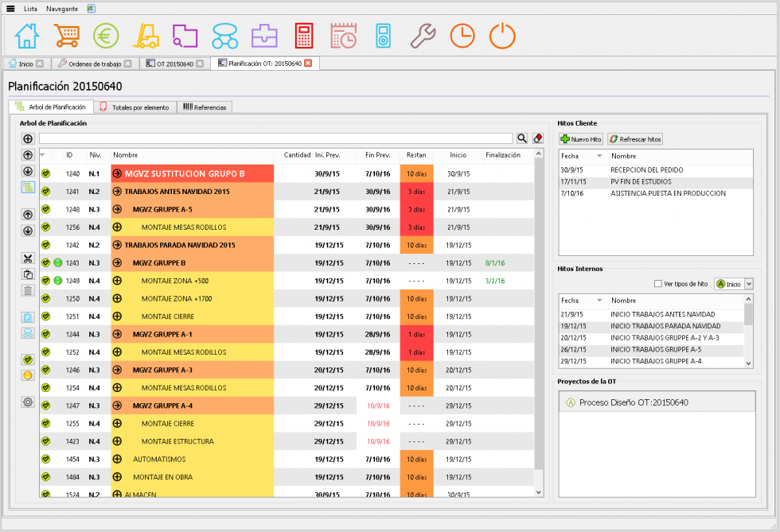This screenshot has width=780, height=532.
Task: Toggle green check on MGVZ SUSTITUCION GRUPO B row
Action: 46,173
